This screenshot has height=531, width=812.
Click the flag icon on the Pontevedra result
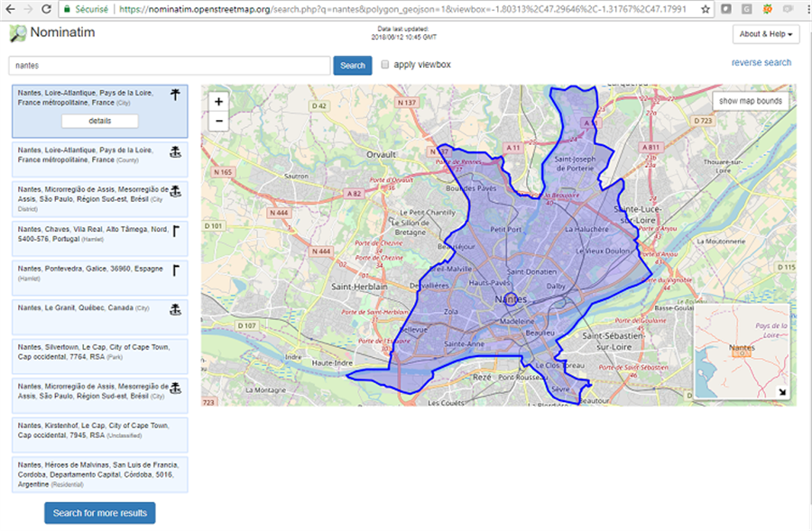(x=176, y=270)
